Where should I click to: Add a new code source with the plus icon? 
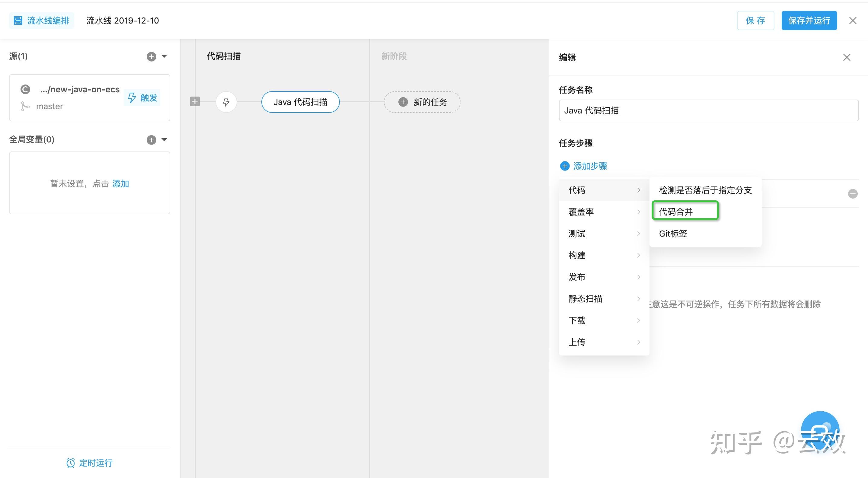pyautogui.click(x=151, y=56)
